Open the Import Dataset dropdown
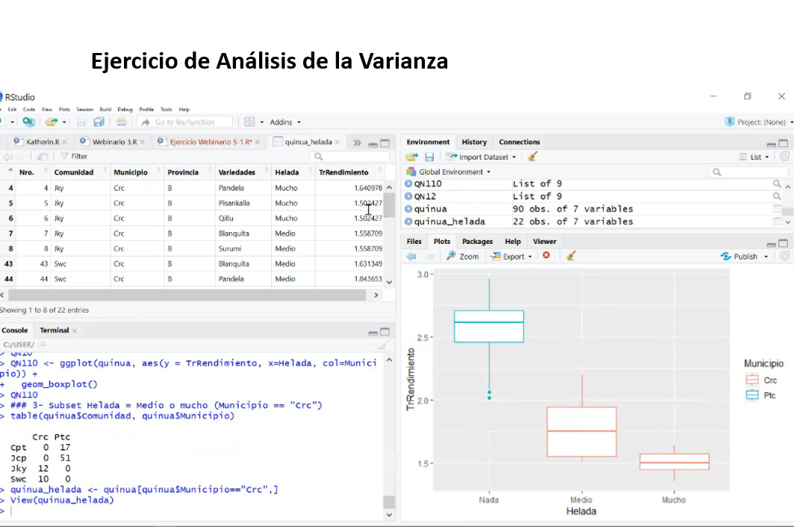Screen dimensions: 799x532 click(482, 157)
